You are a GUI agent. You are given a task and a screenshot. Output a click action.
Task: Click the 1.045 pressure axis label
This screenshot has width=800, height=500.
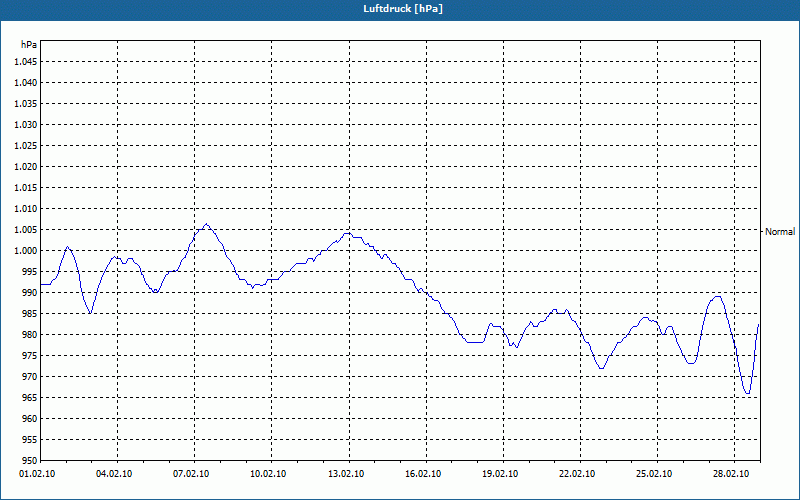26,62
